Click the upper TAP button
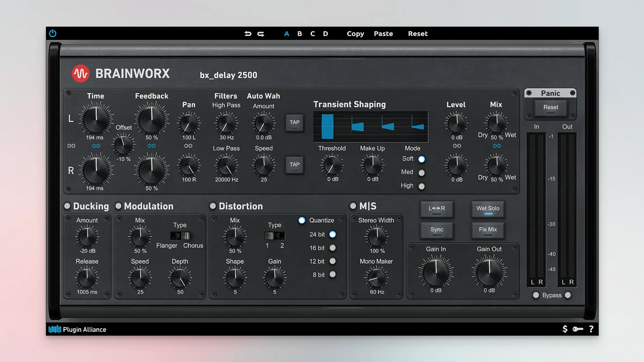The height and width of the screenshot is (362, 644). coord(294,123)
